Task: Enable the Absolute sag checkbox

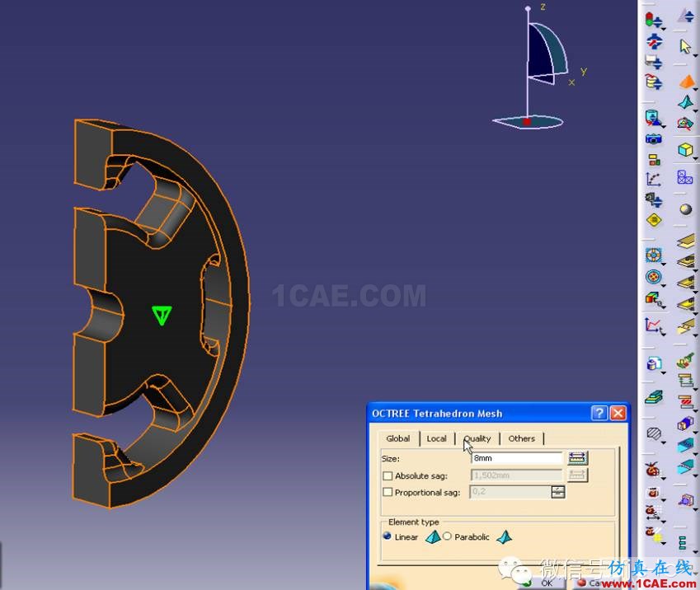Action: click(388, 475)
